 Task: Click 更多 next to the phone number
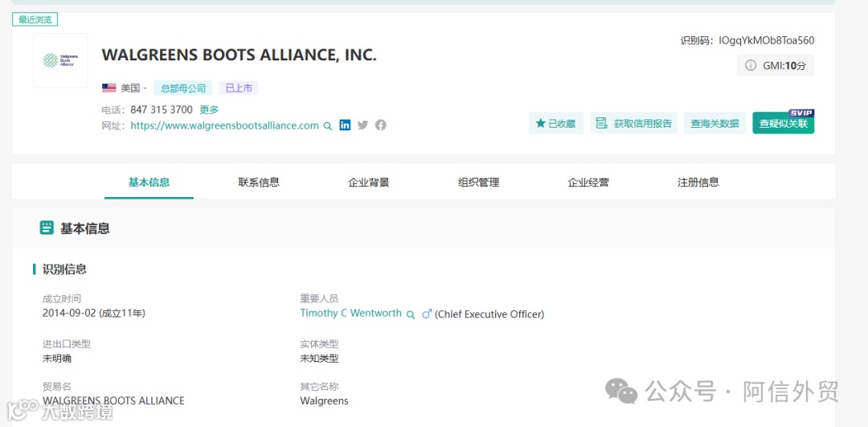(209, 109)
